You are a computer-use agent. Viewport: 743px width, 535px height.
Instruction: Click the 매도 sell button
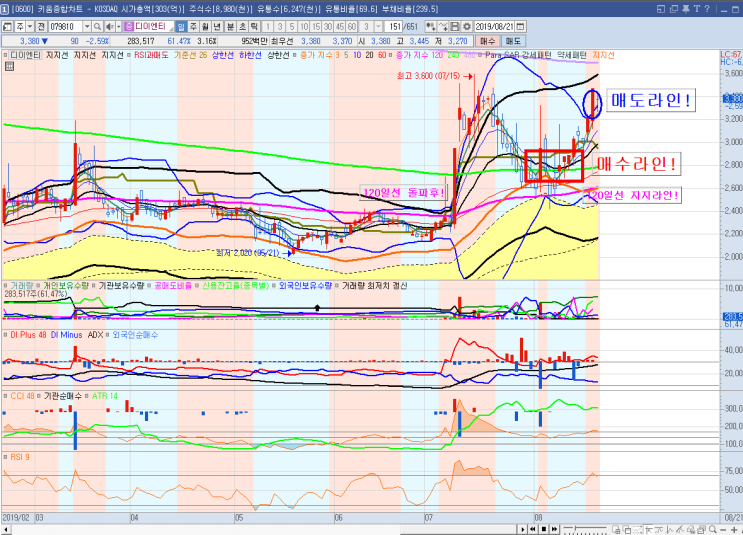pos(513,41)
